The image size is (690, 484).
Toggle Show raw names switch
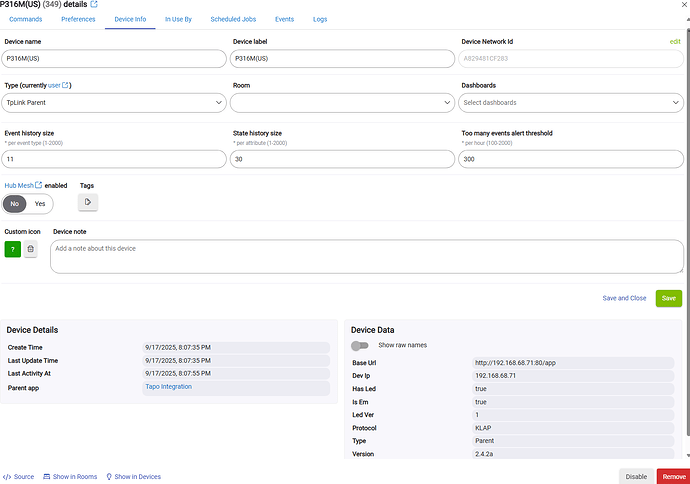[360, 346]
